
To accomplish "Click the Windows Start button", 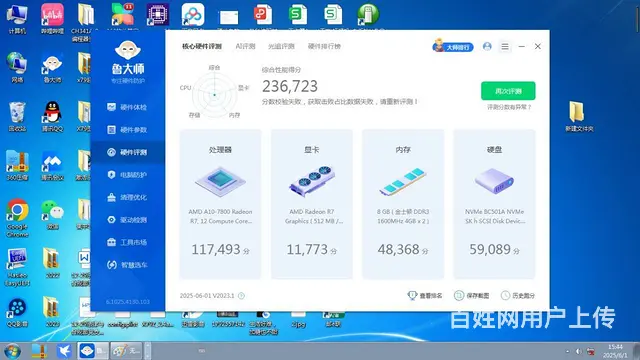I will pos(12,351).
